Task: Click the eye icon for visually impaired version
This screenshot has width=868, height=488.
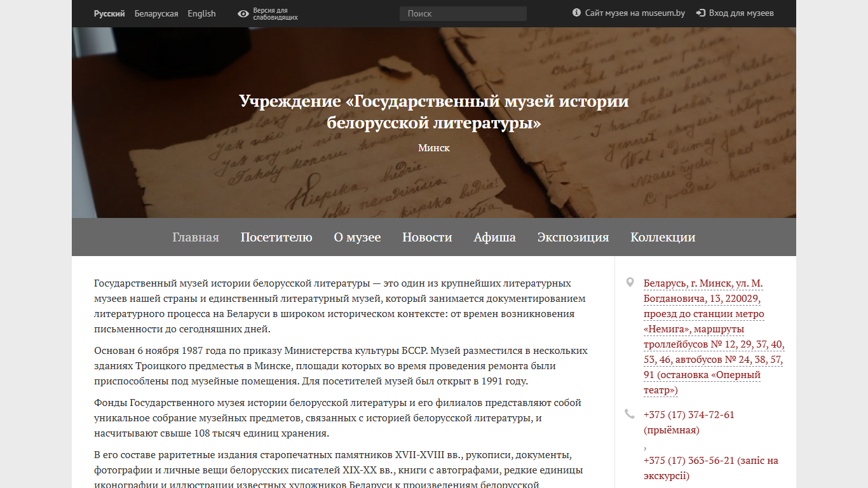Action: (x=243, y=13)
